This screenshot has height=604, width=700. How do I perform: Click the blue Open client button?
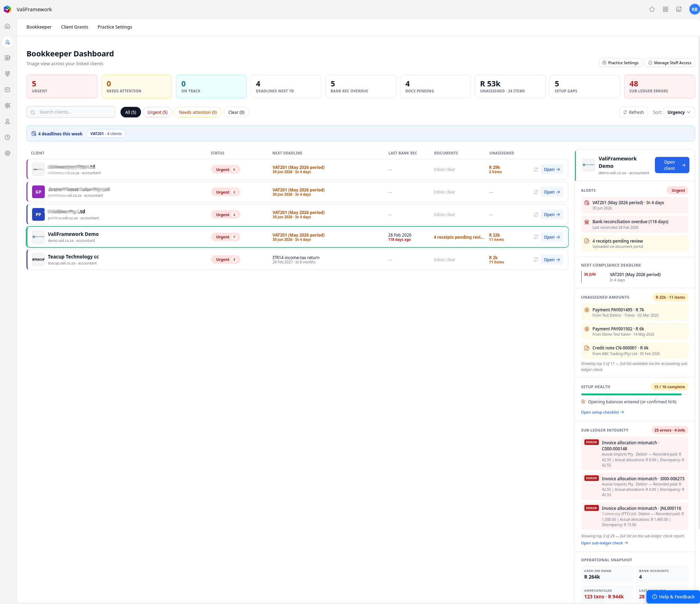click(672, 165)
